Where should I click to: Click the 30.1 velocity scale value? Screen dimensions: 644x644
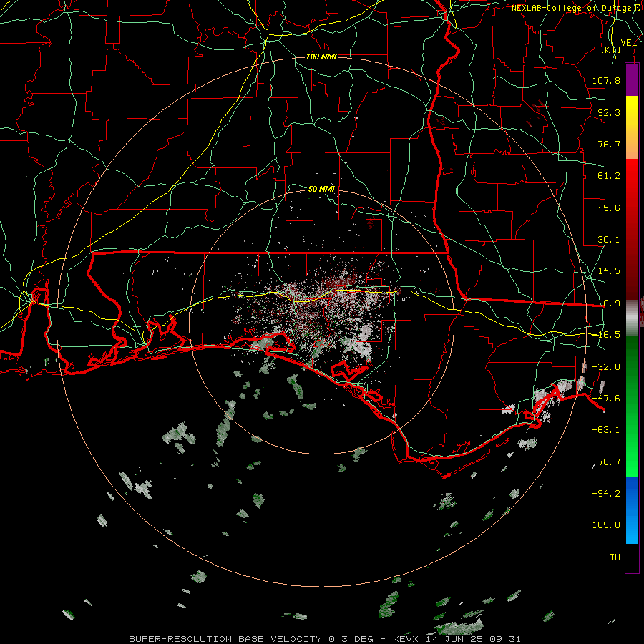609,240
